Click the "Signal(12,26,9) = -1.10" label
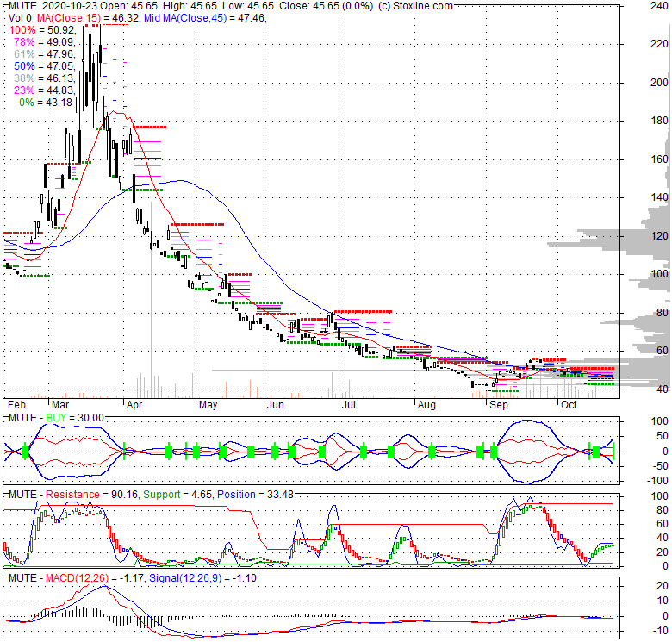The width and height of the screenshot is (672, 642). point(202,578)
